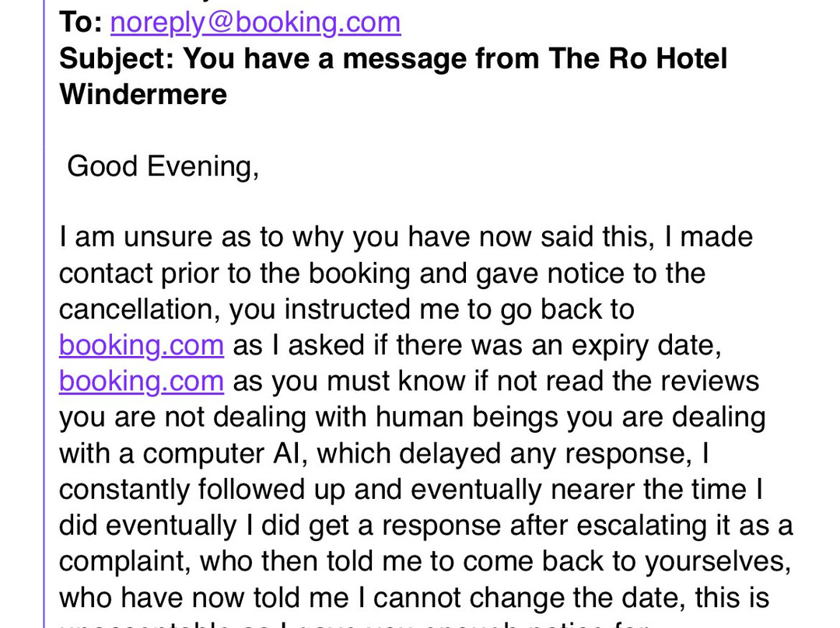Open booking.com link before "as you must know"
This screenshot has width=840, height=628.
pos(142,381)
